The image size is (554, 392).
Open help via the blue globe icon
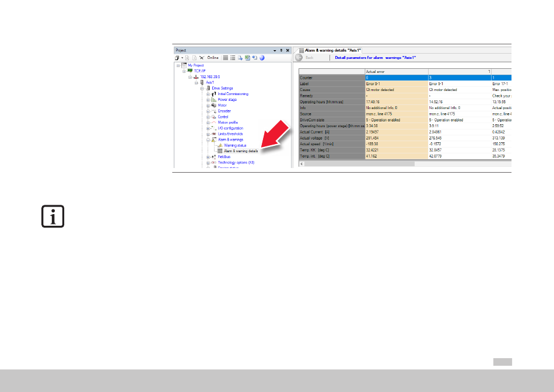262,58
